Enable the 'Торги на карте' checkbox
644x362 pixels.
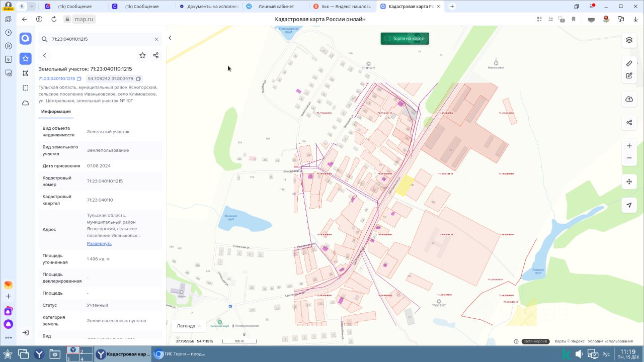click(x=387, y=39)
